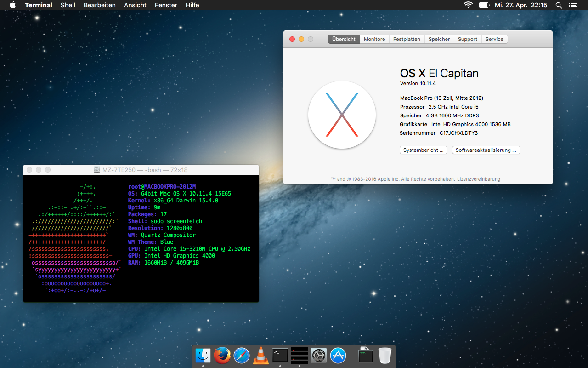Open the Terminal application menu
This screenshot has width=588, height=368.
(39, 5)
